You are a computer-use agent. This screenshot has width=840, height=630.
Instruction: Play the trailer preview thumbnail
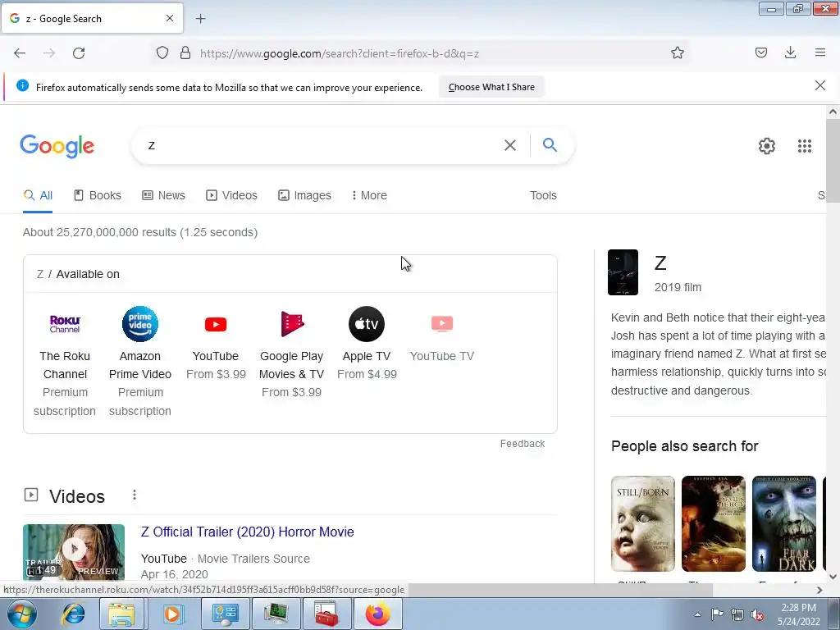pos(74,552)
